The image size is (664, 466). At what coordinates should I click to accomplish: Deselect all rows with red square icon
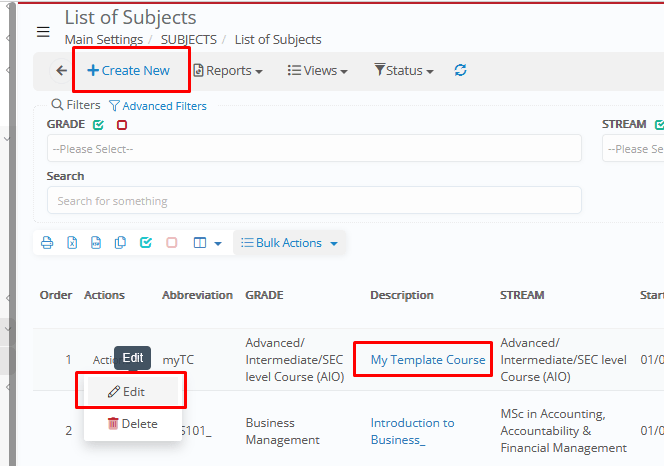point(171,243)
